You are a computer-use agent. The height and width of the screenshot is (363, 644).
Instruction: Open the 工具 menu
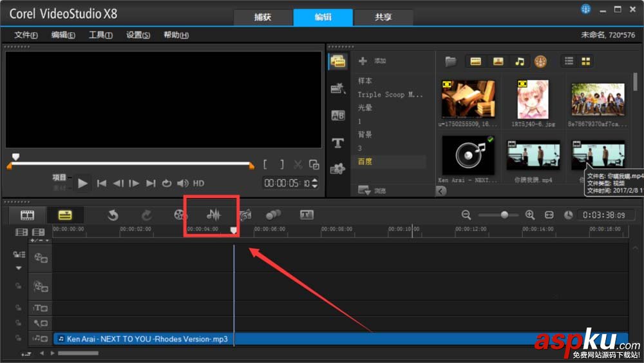100,35
